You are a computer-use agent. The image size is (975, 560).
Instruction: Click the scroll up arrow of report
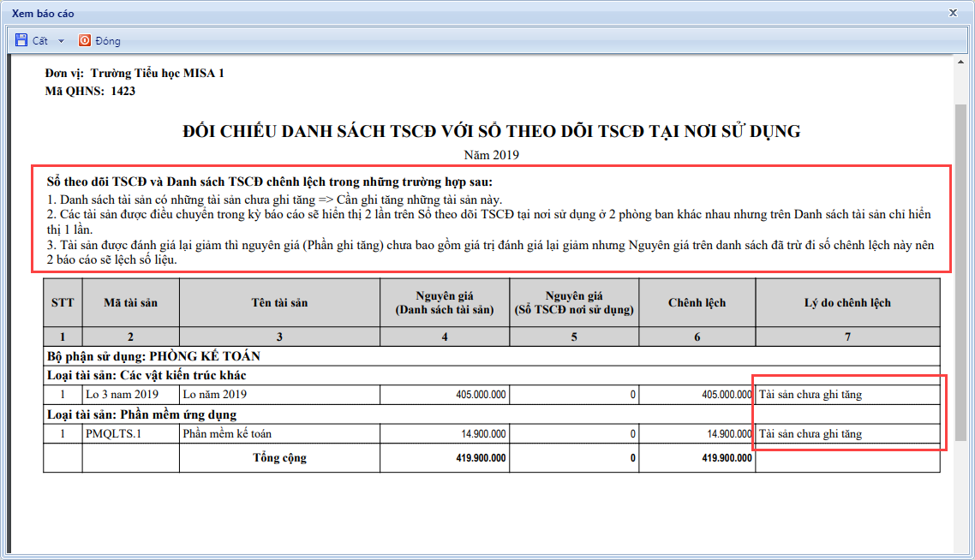[960, 62]
